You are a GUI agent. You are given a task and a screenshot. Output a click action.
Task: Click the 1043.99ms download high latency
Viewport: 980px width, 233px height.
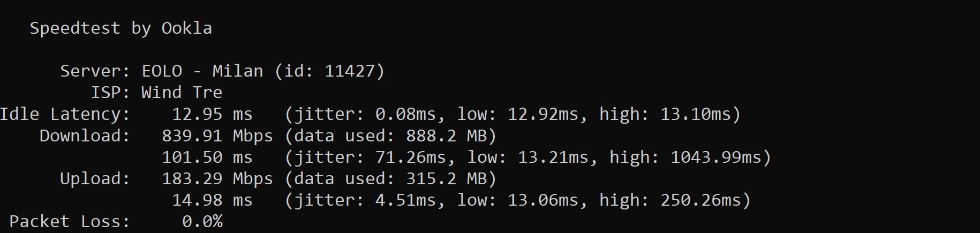click(715, 157)
